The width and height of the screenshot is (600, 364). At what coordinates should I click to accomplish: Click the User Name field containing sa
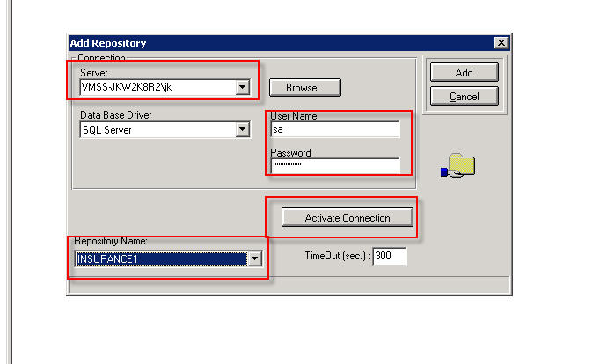(x=335, y=129)
